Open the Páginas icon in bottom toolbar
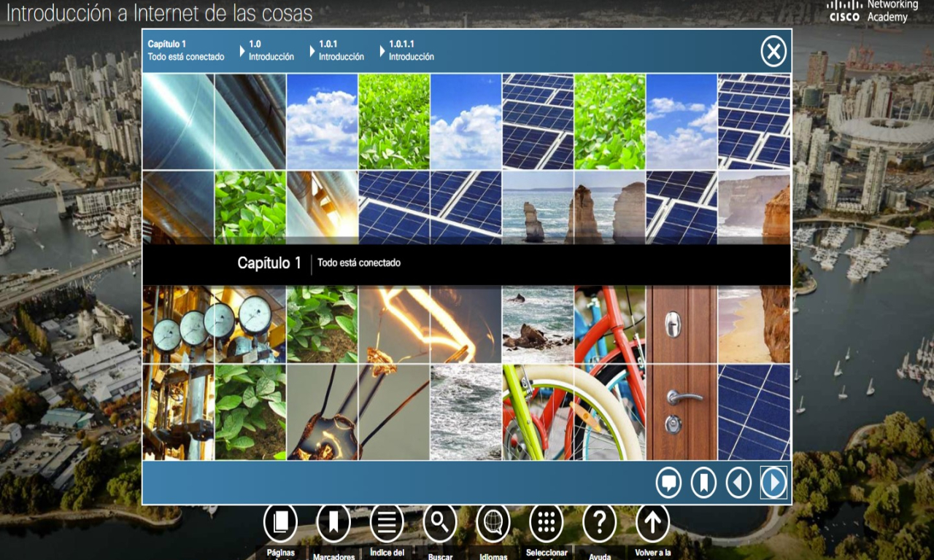 [280, 522]
